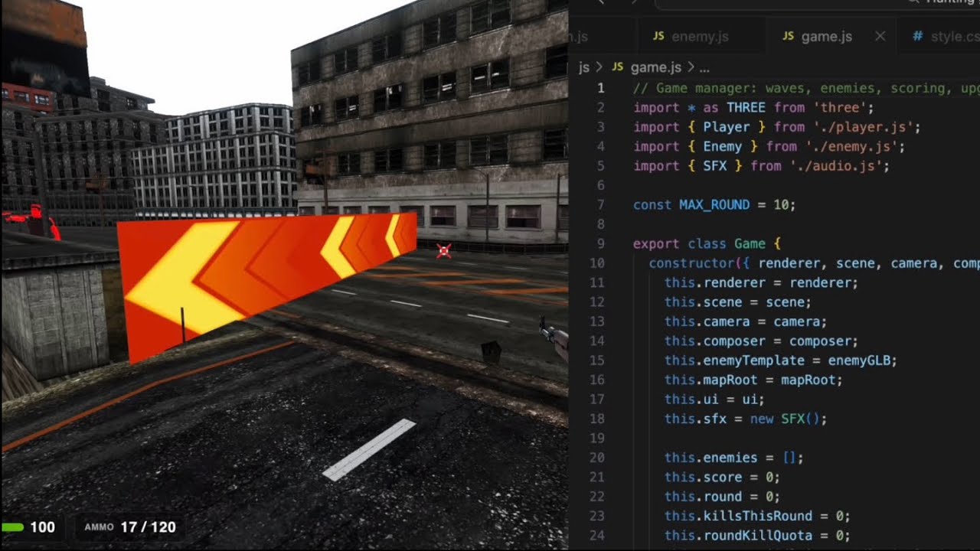Click line number 9 in the gutter
Image resolution: width=980 pixels, height=551 pixels.
(601, 244)
